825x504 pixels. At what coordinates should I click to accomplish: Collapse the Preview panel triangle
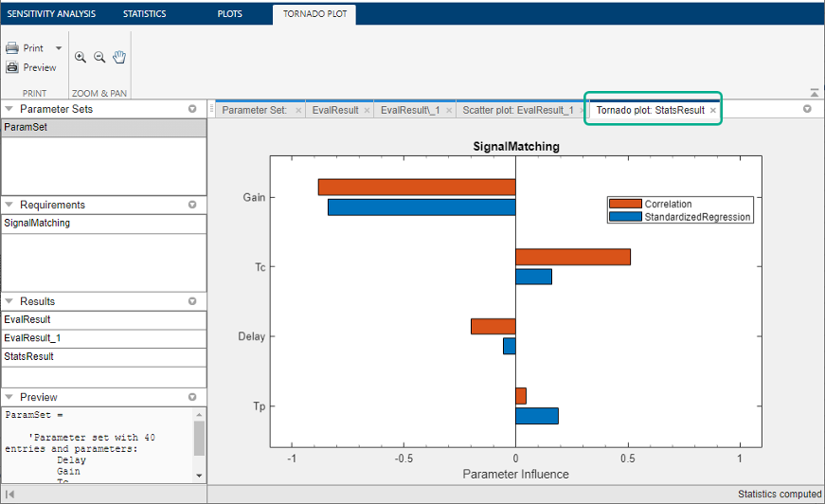tap(9, 397)
